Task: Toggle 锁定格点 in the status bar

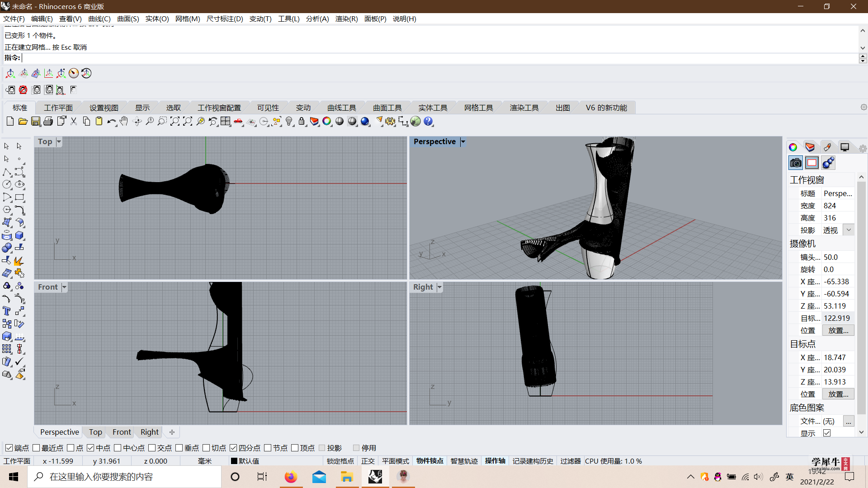Action: [340, 461]
